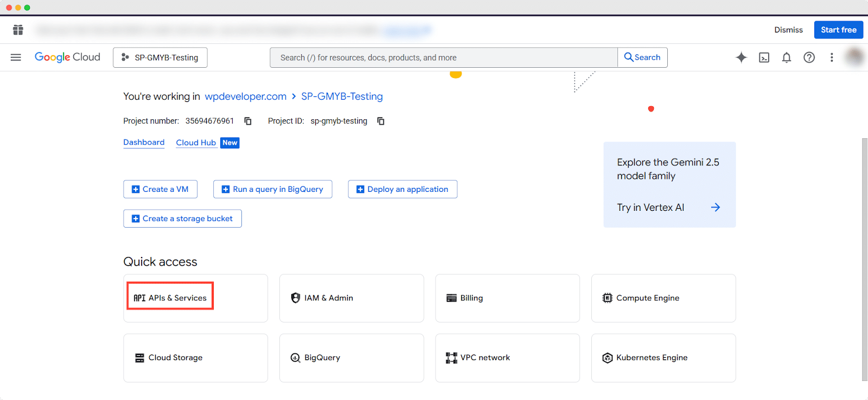Click the Try in Vertex AI link
Viewport: 868px width, 400px height.
pyautogui.click(x=650, y=208)
